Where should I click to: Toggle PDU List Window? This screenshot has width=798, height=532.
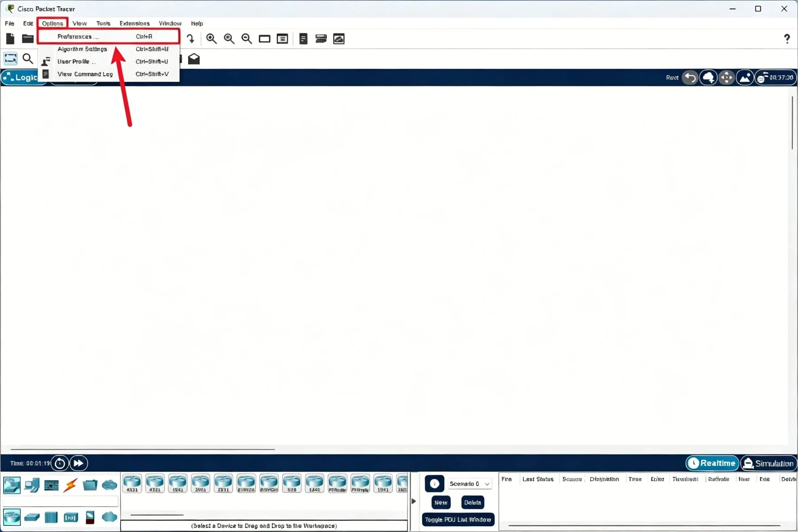458,520
